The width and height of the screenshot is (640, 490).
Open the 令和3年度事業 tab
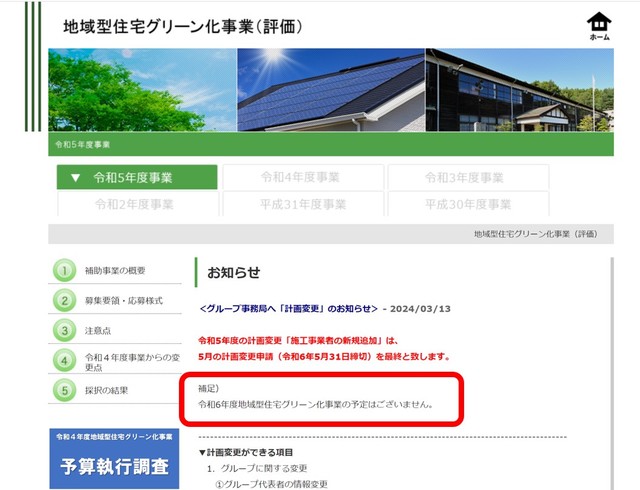pos(467,178)
